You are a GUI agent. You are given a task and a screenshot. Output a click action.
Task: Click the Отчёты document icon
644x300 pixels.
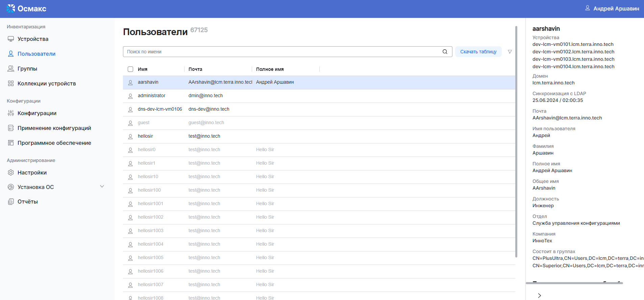[x=11, y=202]
